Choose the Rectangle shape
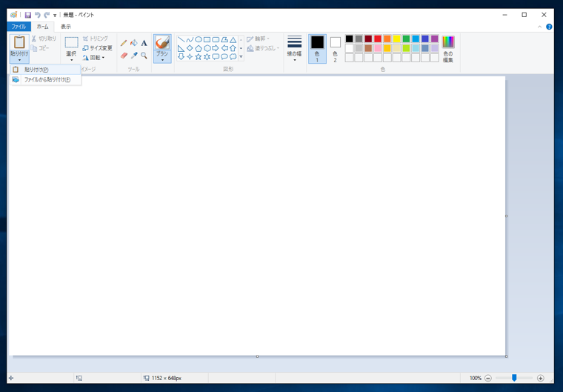Viewport: 563px width, 392px height. click(207, 39)
